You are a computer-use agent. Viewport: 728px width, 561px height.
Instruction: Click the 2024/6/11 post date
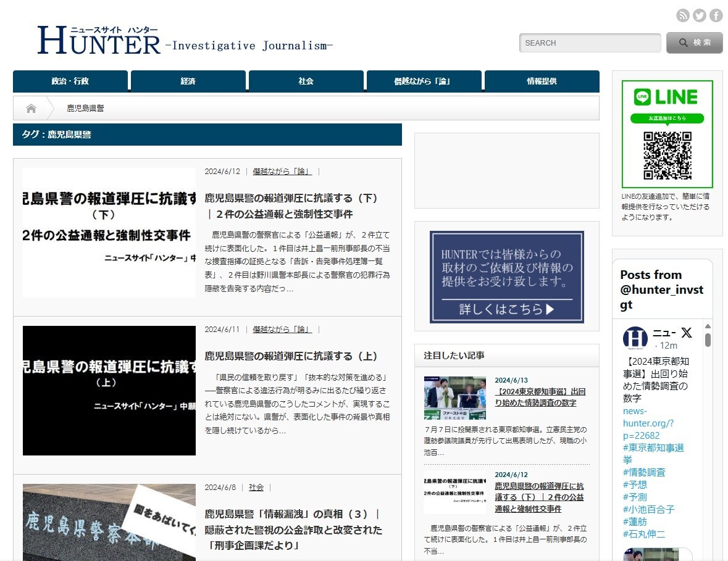pos(222,330)
